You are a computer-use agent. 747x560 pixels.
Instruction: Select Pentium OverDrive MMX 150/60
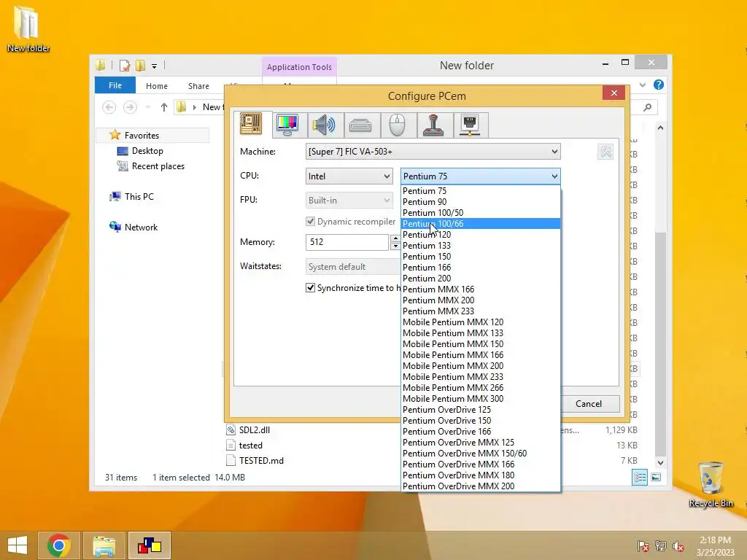[481, 454]
